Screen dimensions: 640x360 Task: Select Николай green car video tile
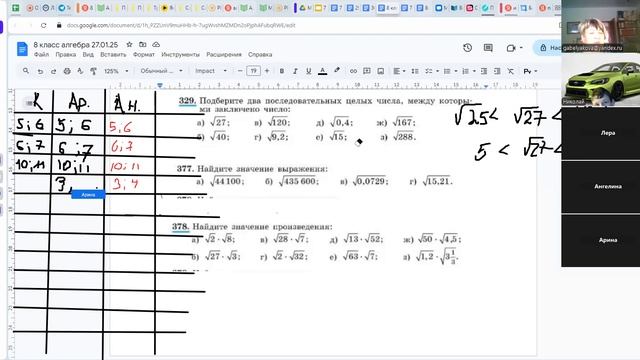pyautogui.click(x=600, y=79)
